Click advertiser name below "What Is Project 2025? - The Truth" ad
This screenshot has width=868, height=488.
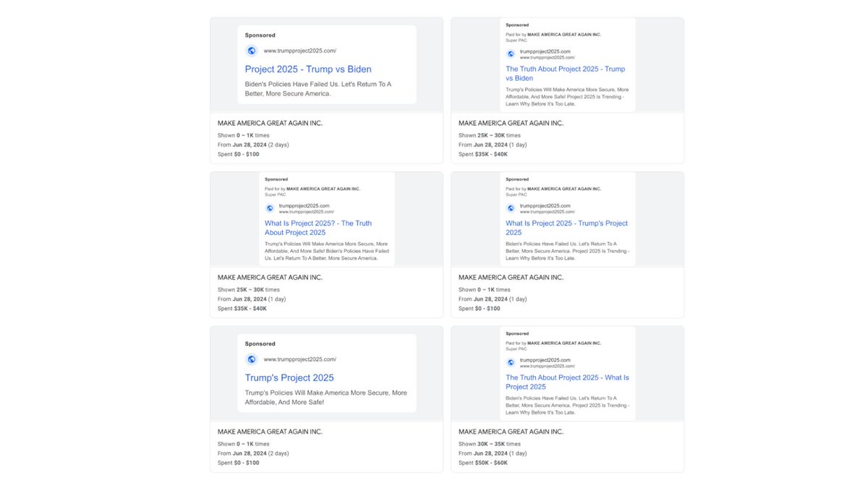pyautogui.click(x=271, y=278)
